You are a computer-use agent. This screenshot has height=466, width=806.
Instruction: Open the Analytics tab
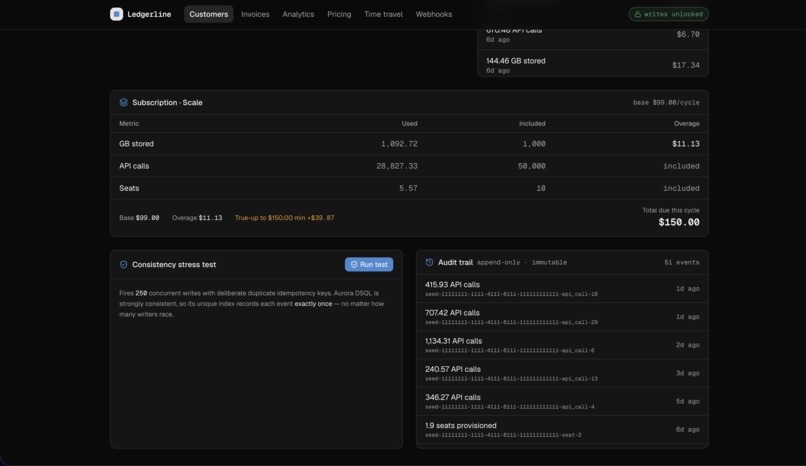click(x=298, y=14)
